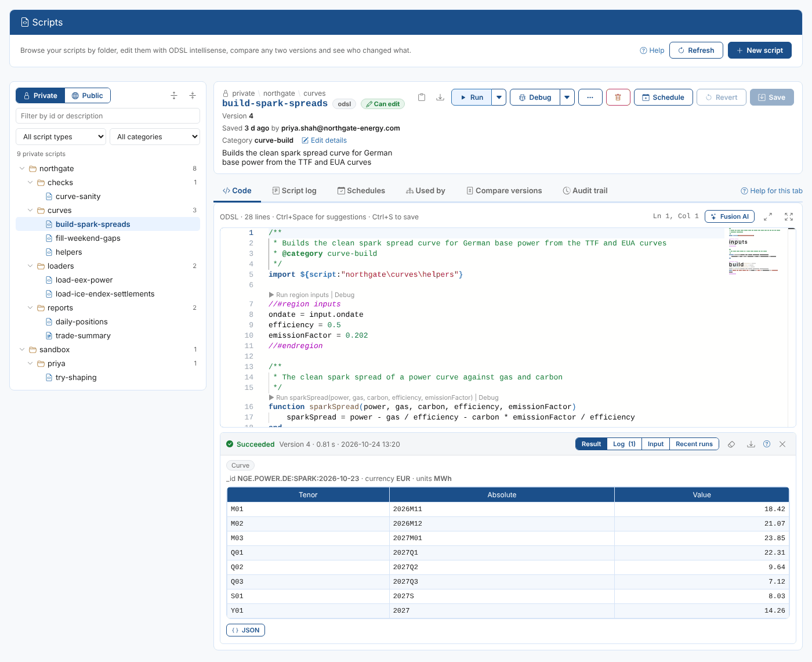The height and width of the screenshot is (662, 812).
Task: Show the Input view
Action: 655,444
